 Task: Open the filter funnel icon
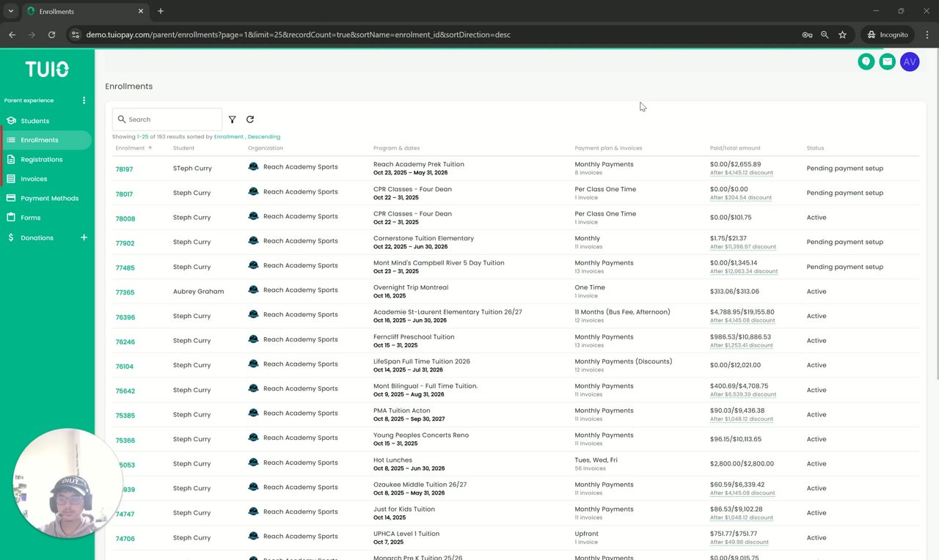tap(233, 119)
